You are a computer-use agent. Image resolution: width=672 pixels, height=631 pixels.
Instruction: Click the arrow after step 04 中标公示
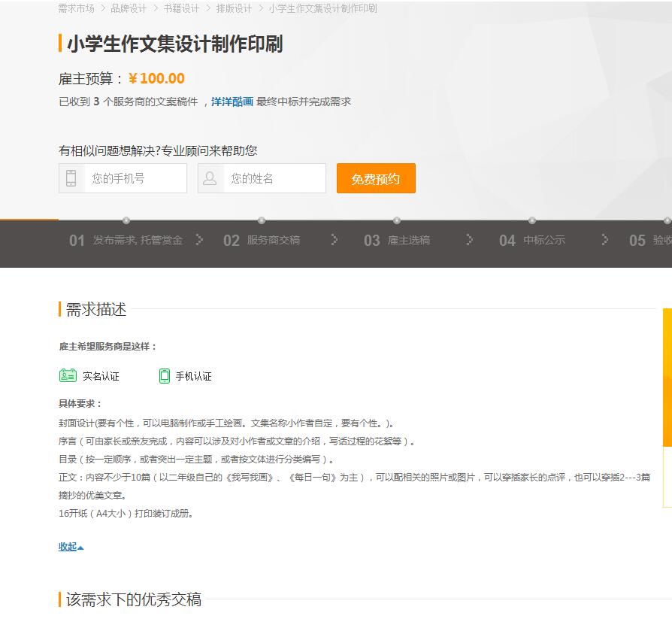tap(604, 240)
